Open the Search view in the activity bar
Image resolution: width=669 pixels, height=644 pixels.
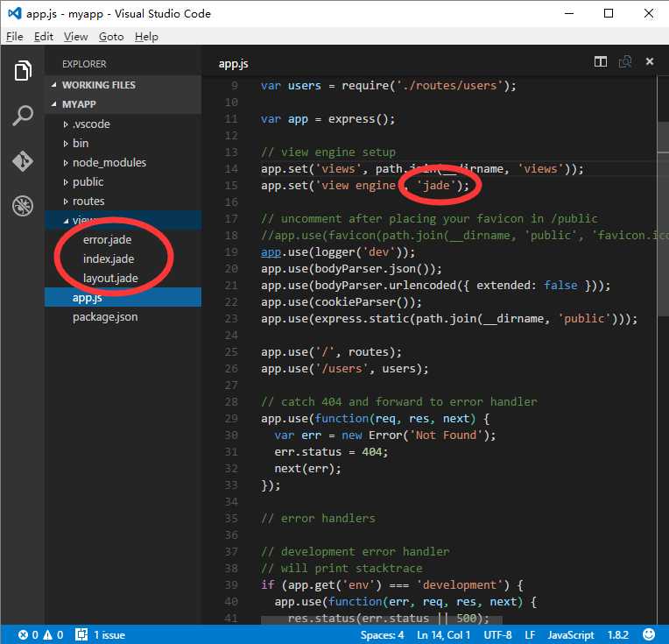click(23, 116)
